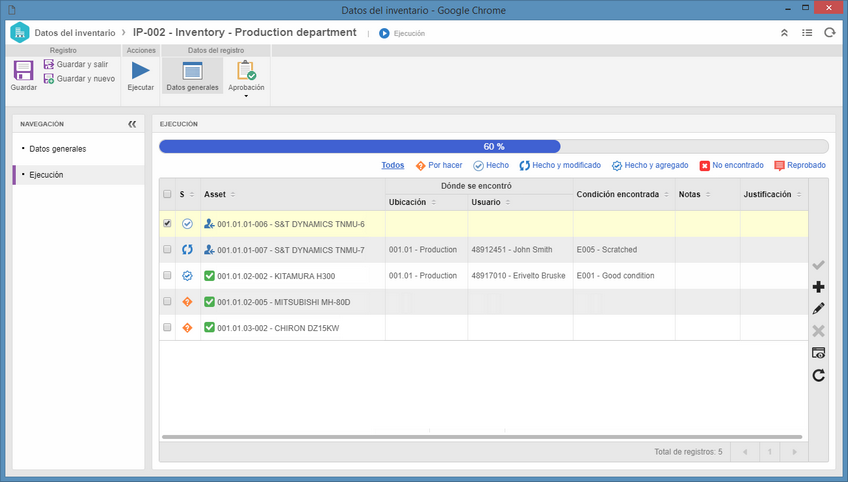
Task: Open the list view icon in header
Action: tap(807, 33)
